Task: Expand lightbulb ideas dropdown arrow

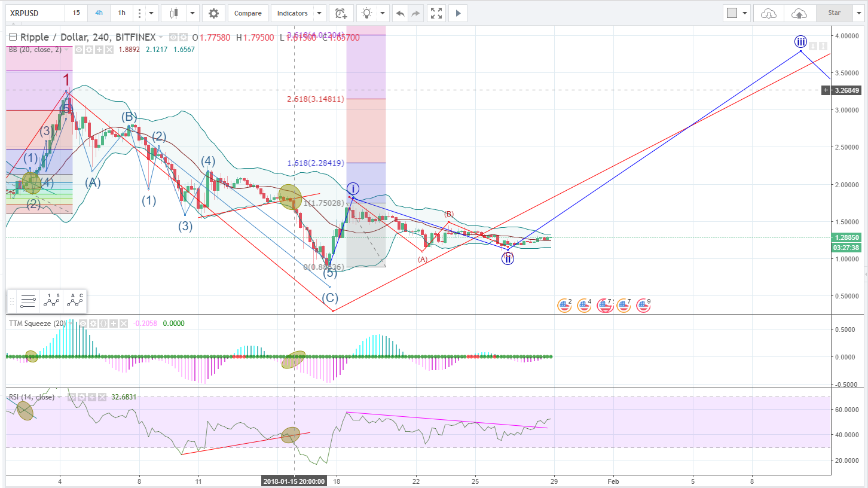Action: (383, 13)
